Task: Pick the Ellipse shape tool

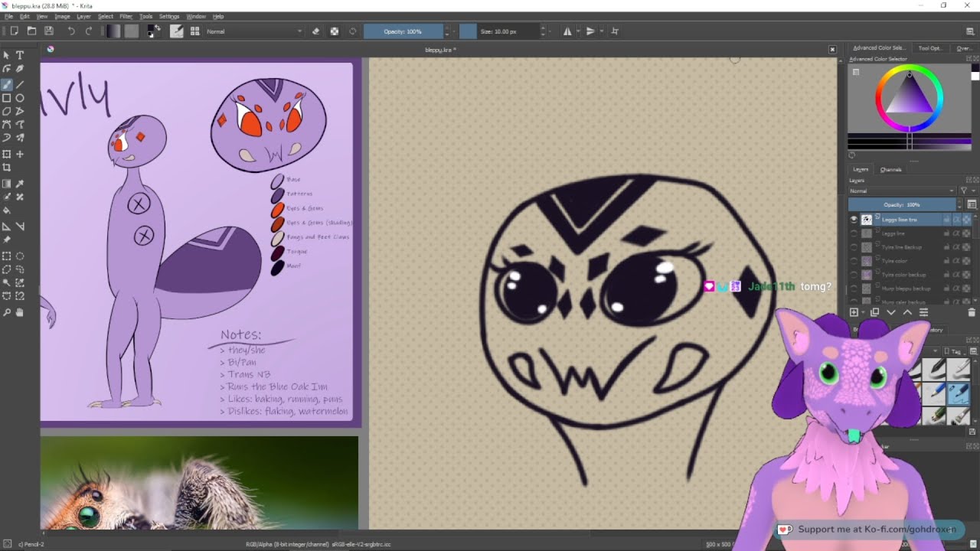Action: [20, 98]
